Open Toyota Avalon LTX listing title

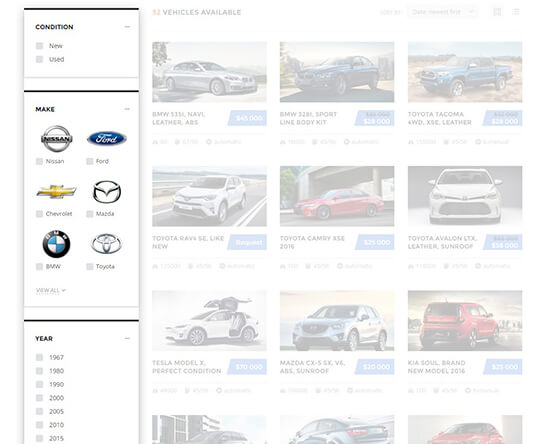[x=442, y=242]
